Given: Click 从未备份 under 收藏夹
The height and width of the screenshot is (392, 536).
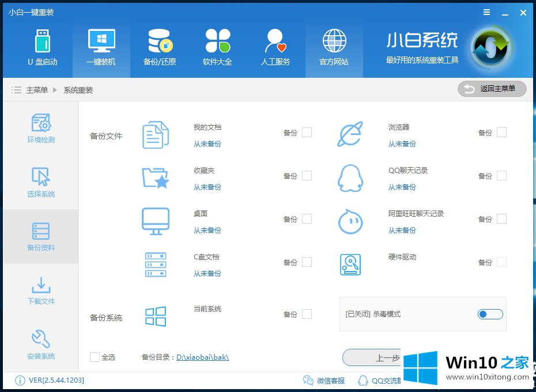Looking at the screenshot, I should pyautogui.click(x=207, y=187).
